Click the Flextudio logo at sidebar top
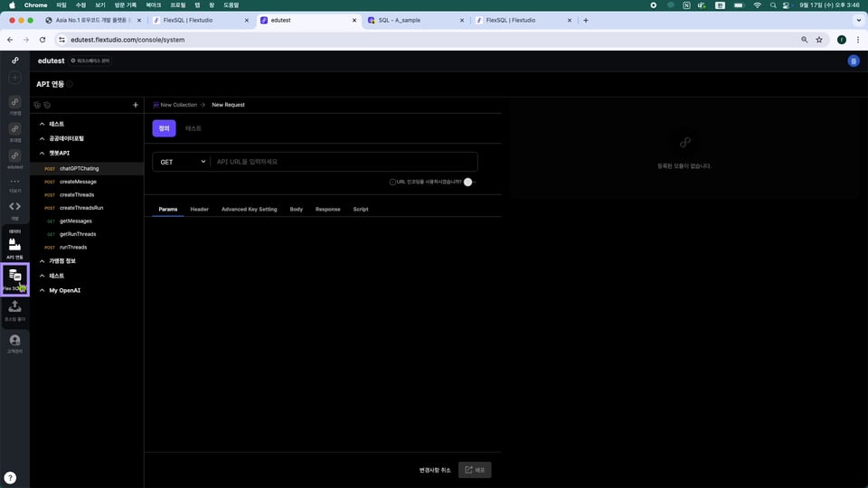This screenshot has height=488, width=868. [15, 61]
